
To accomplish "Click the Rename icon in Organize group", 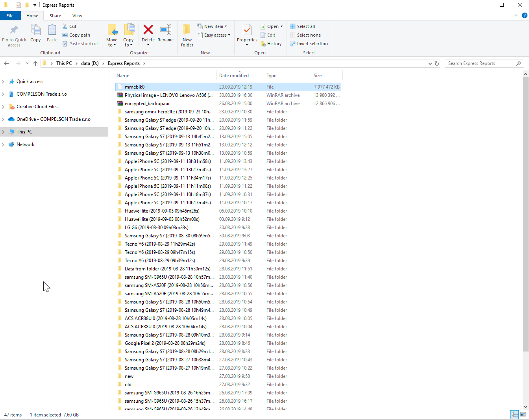I will tap(165, 30).
